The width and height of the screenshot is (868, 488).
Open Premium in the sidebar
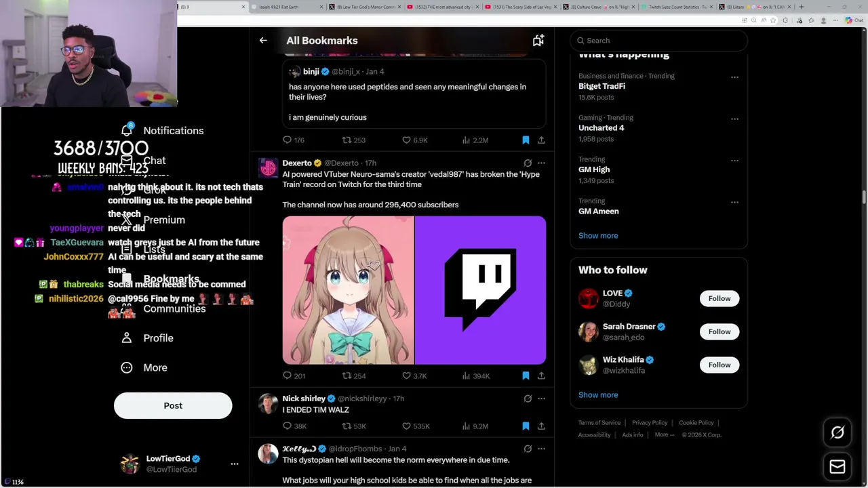click(x=153, y=220)
